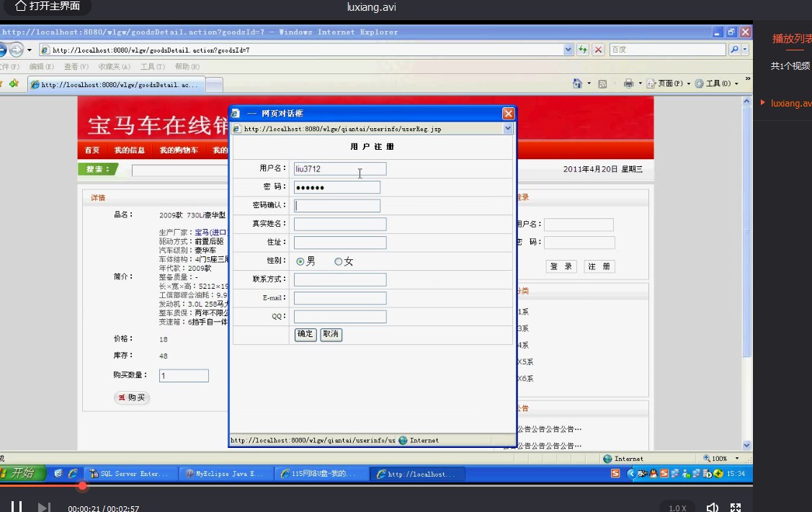Expand the dialog URL bar dropdown
Image resolution: width=812 pixels, height=512 pixels.
(507, 128)
